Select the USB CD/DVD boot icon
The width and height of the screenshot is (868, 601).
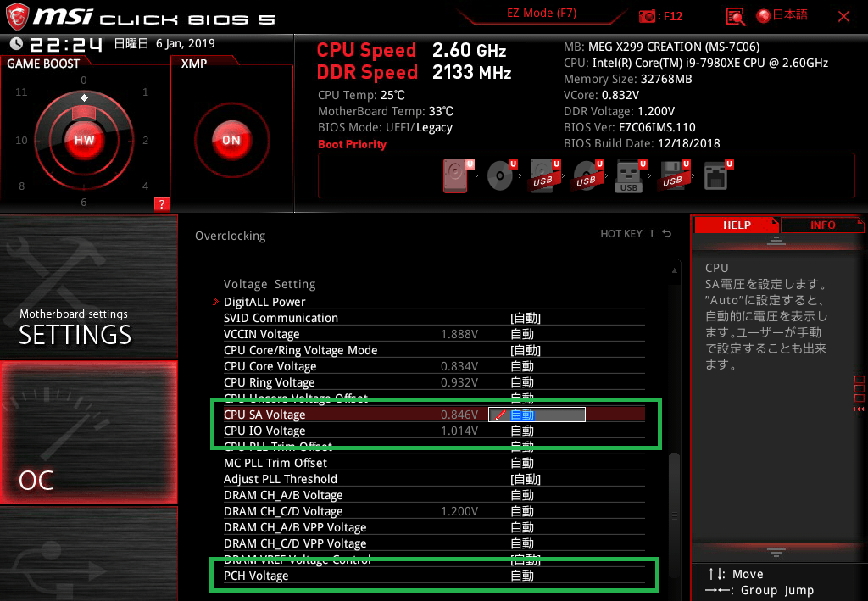587,175
